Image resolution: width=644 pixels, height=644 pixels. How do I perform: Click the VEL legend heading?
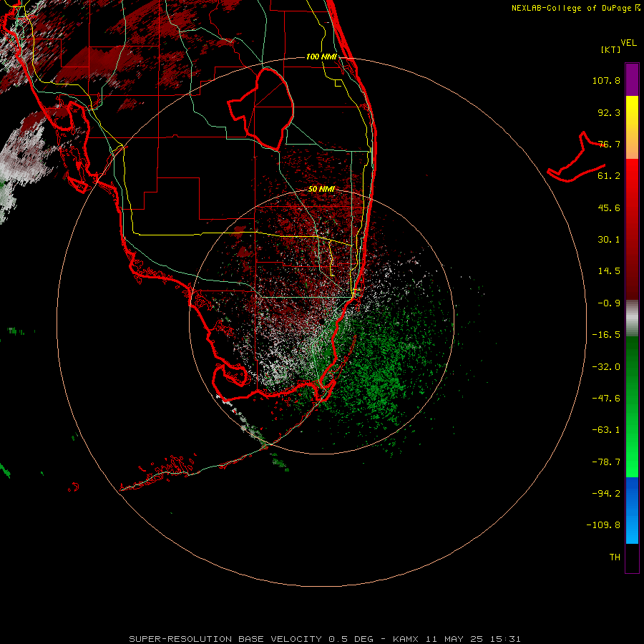[628, 43]
